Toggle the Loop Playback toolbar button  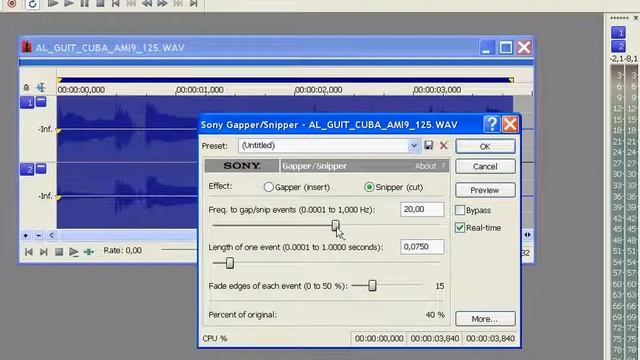tap(32, 4)
